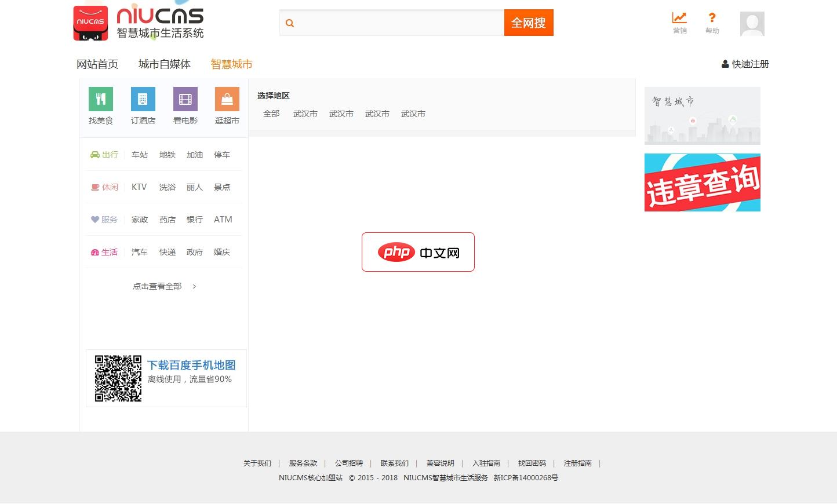The height and width of the screenshot is (504, 837).
Task: Click the search magnifier icon
Action: tap(290, 23)
